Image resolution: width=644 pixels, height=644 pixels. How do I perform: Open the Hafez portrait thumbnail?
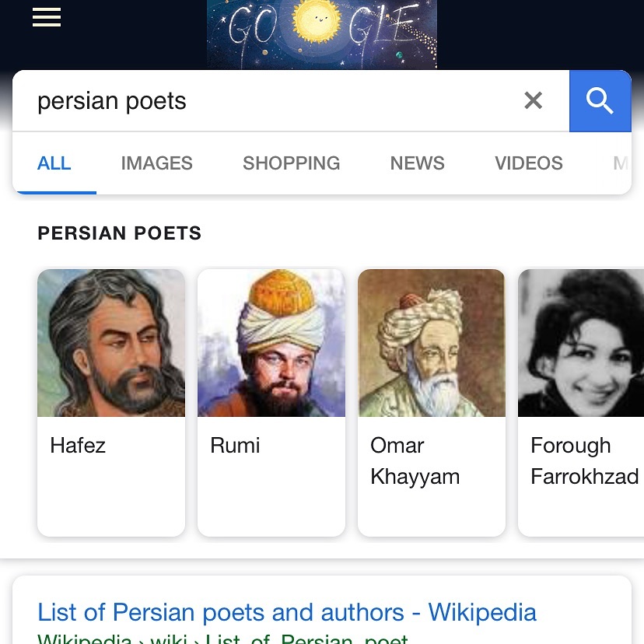(111, 343)
